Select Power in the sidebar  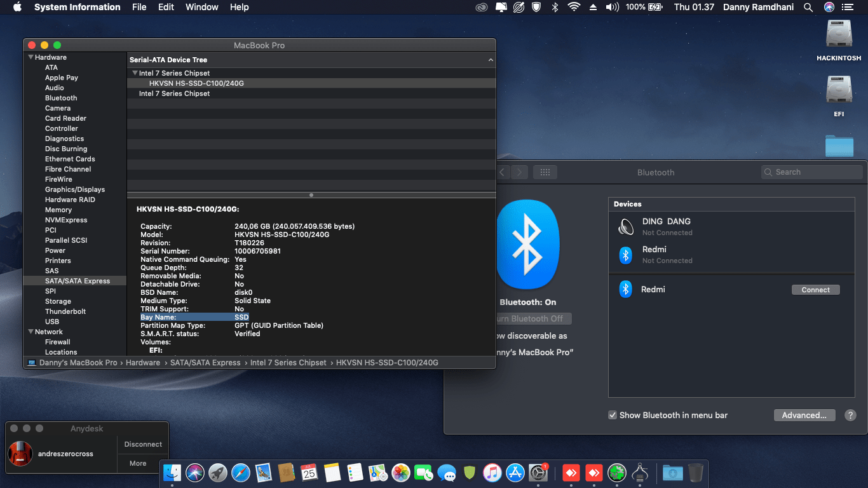click(x=55, y=250)
